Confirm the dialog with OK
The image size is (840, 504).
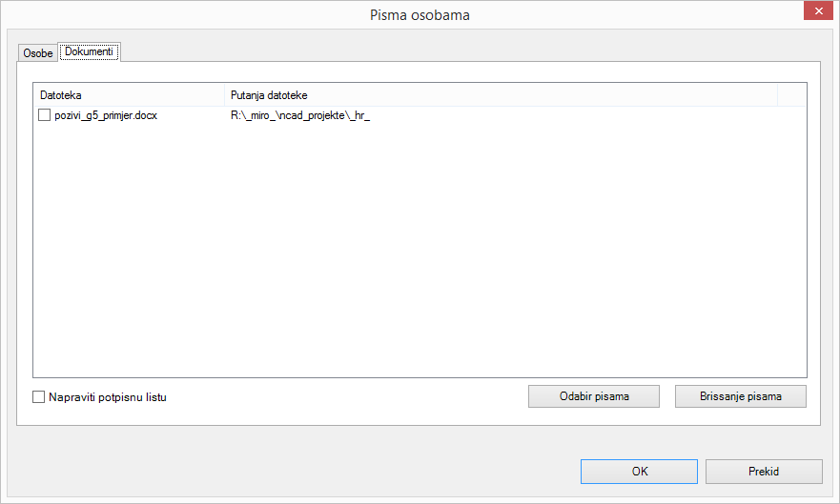pyautogui.click(x=639, y=472)
